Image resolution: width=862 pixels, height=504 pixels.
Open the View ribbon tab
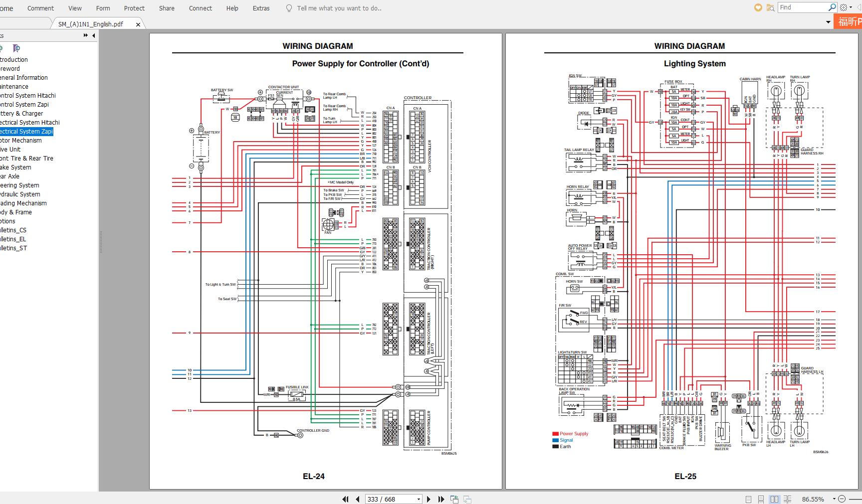pyautogui.click(x=75, y=8)
